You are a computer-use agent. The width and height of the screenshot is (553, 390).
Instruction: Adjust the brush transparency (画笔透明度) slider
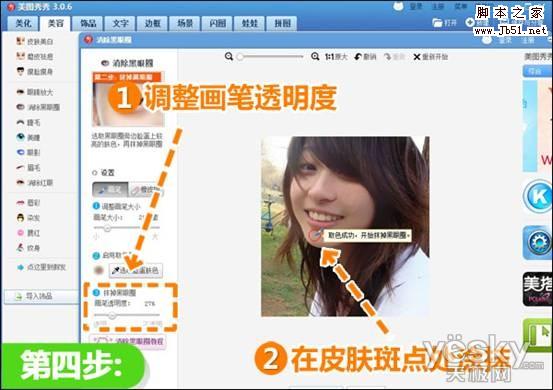tap(126, 315)
